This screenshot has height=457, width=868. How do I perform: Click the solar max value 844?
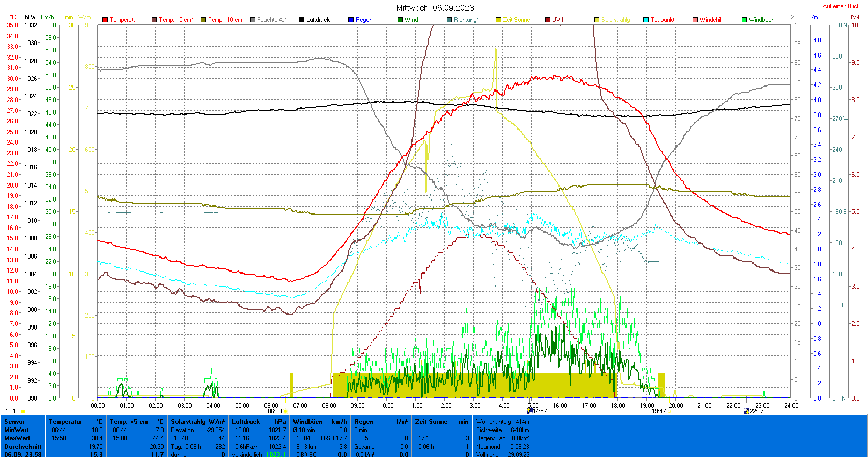(220, 438)
